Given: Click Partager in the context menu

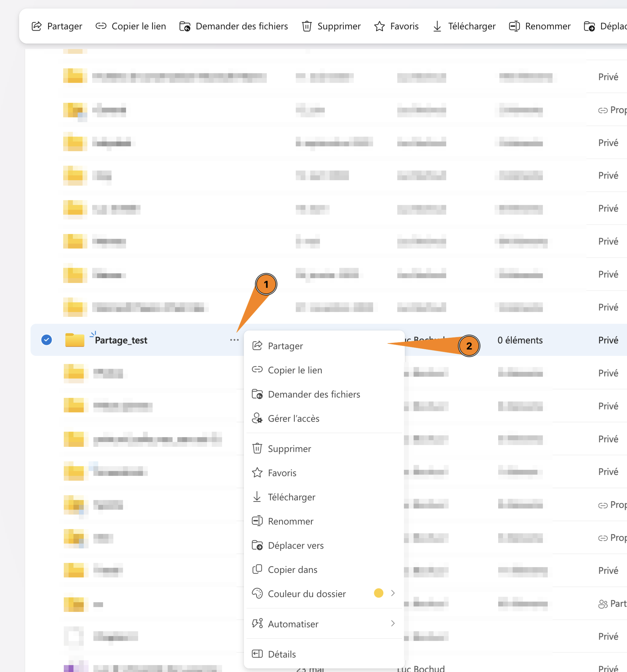Looking at the screenshot, I should [x=285, y=346].
